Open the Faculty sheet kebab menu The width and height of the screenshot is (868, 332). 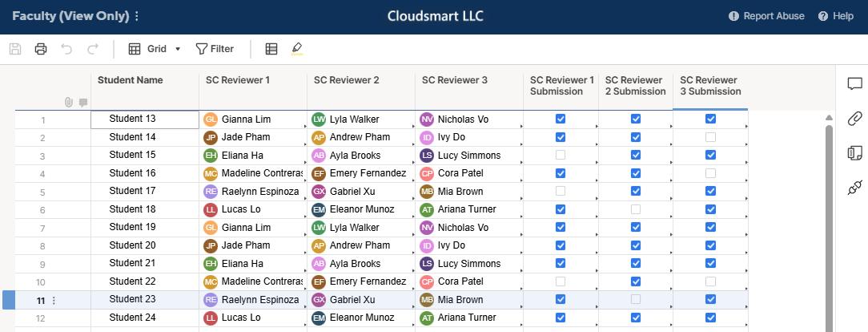(137, 16)
